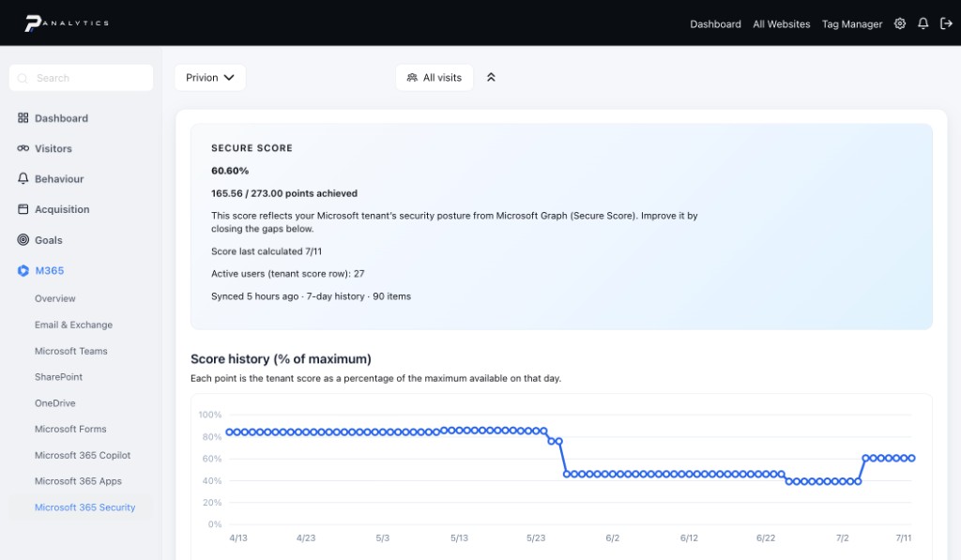Open the Privion website dropdown
The image size is (961, 560).
tap(209, 78)
